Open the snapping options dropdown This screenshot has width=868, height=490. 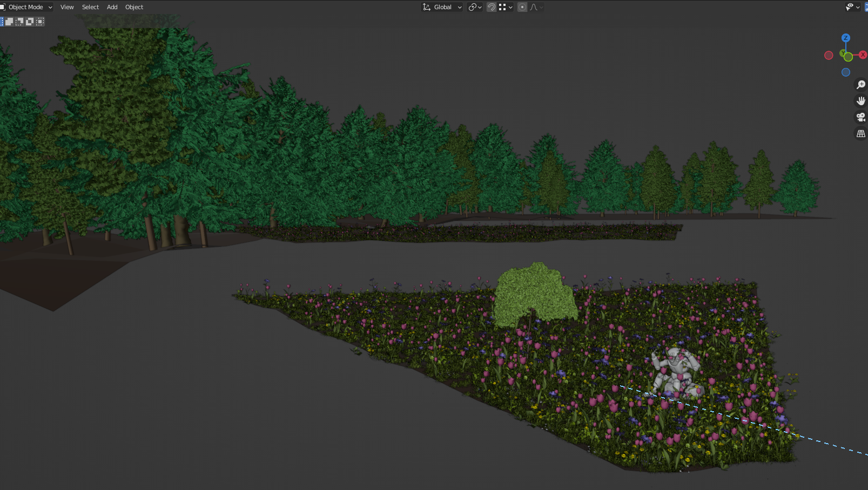[x=506, y=7]
